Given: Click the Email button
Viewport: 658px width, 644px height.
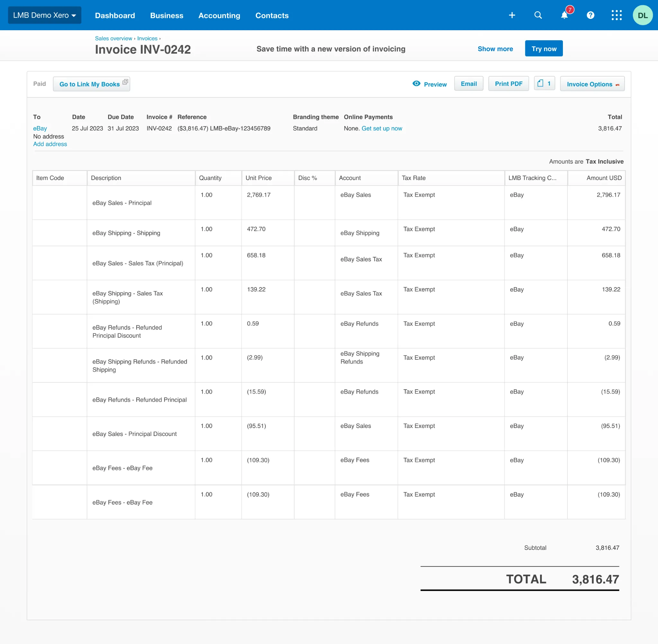Looking at the screenshot, I should click(x=468, y=84).
